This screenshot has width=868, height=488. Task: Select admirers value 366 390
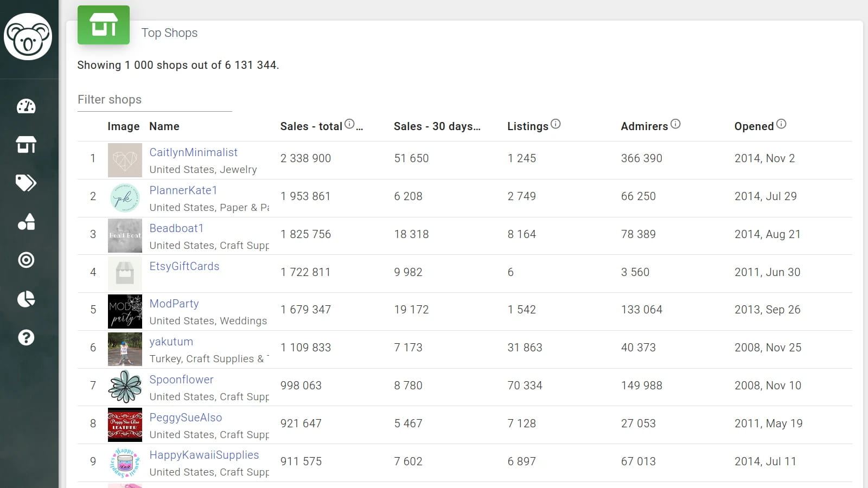642,158
